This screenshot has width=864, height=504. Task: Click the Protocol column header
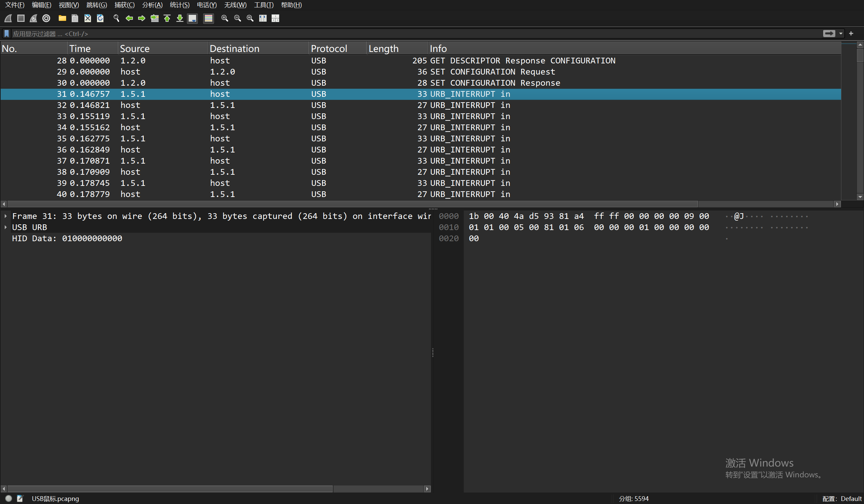click(329, 48)
